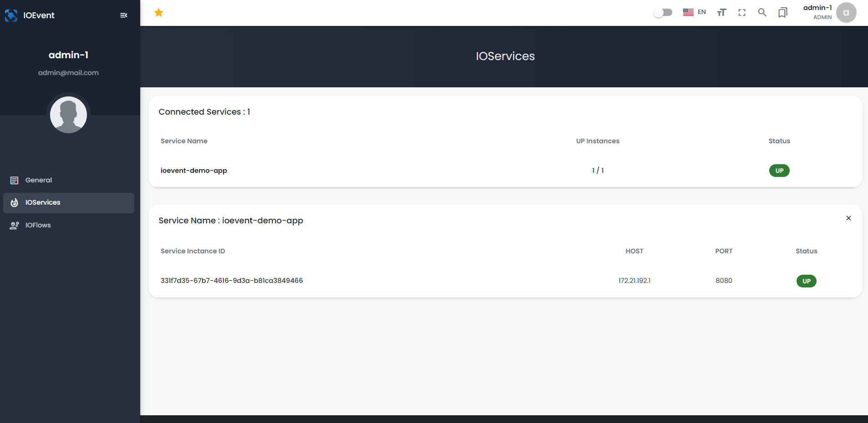This screenshot has height=423, width=868.
Task: Switch to the General section
Action: [38, 180]
